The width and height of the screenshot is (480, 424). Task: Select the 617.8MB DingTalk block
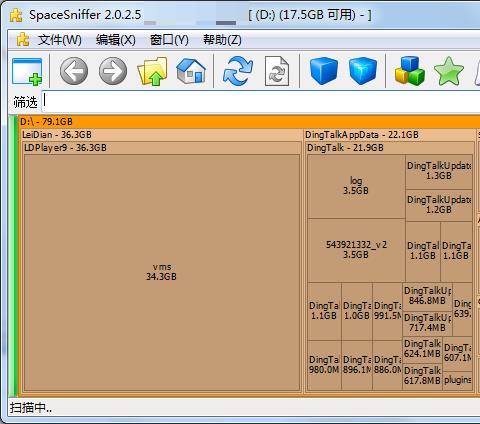click(x=423, y=377)
